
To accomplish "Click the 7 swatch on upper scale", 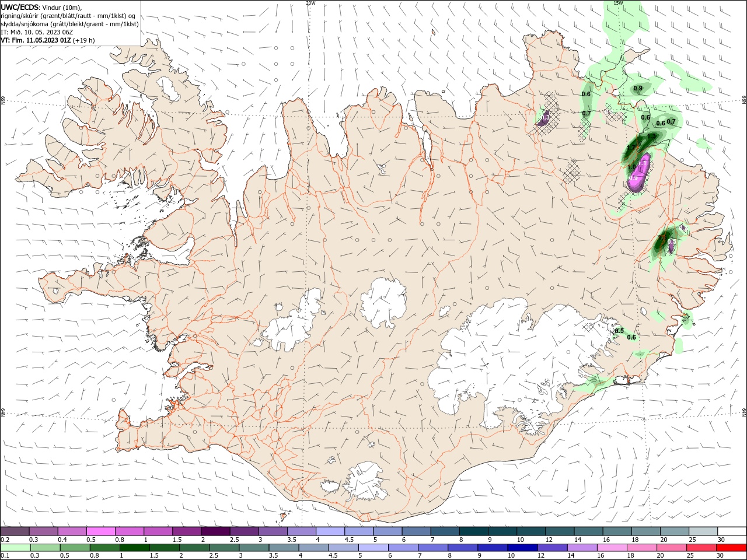I will (444, 531).
